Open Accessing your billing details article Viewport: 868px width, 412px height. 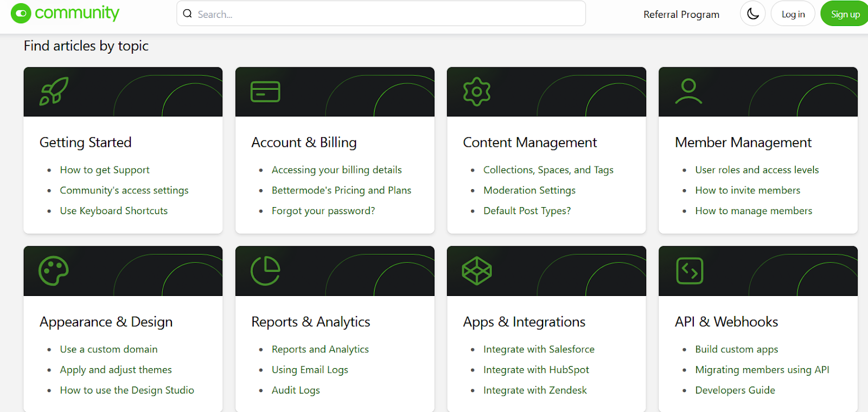click(337, 170)
